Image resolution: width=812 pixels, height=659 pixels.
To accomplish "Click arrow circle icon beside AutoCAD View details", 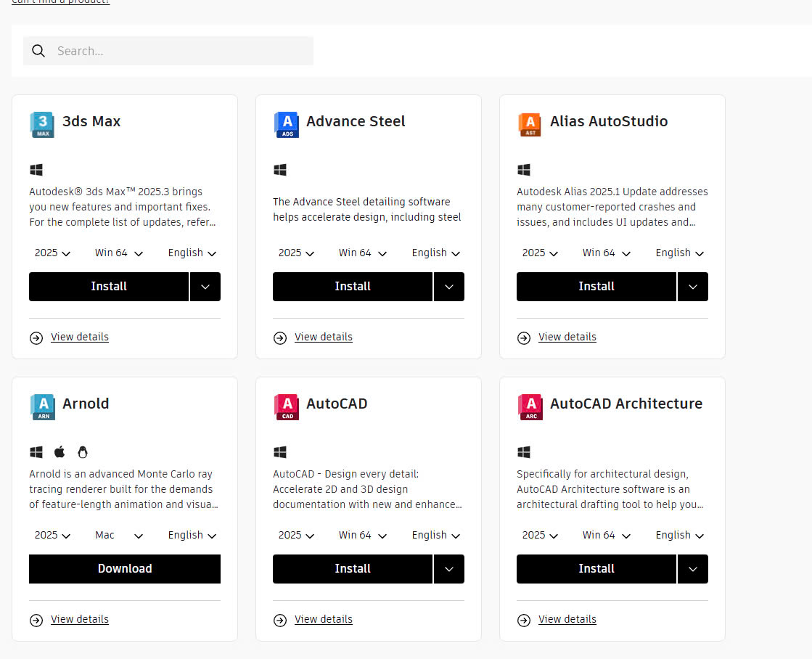I will pyautogui.click(x=280, y=620).
